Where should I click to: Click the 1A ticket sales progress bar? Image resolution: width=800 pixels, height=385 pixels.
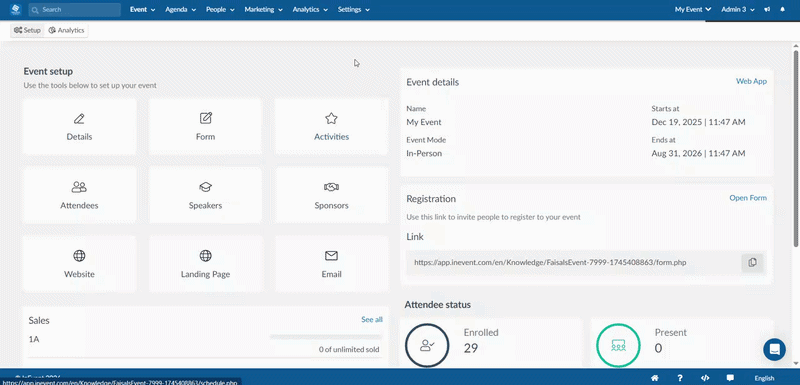326,337
